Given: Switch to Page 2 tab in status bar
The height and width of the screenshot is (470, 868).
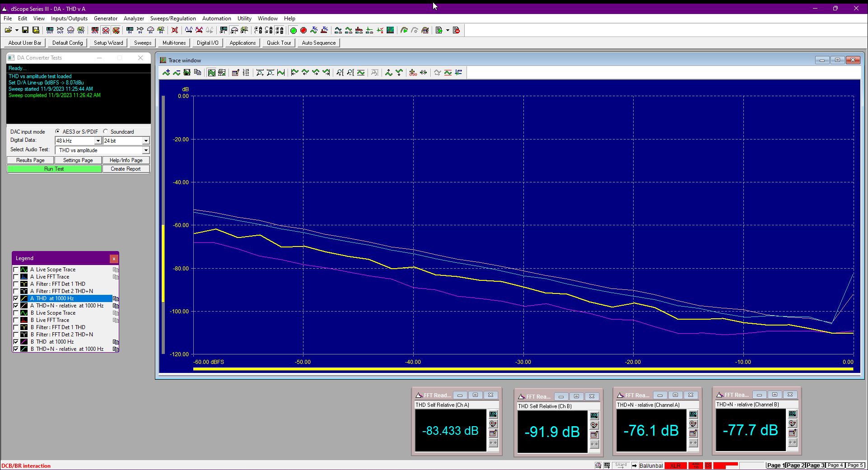Looking at the screenshot, I should (x=795, y=465).
